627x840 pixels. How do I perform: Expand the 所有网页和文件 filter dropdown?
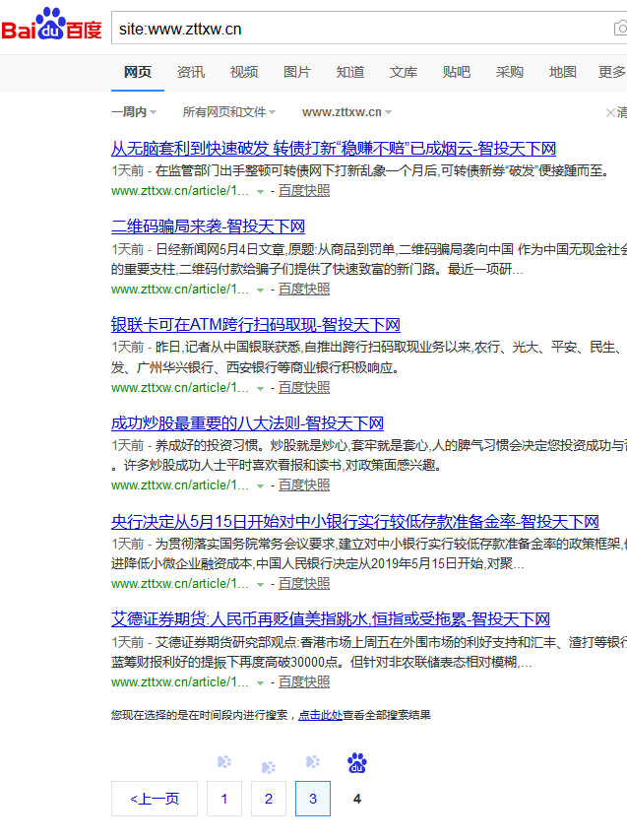point(229,112)
